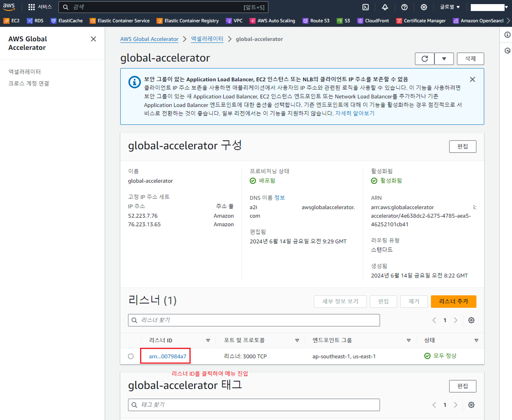
Task: Click the 리스너 찾기 search field
Action: [253, 320]
